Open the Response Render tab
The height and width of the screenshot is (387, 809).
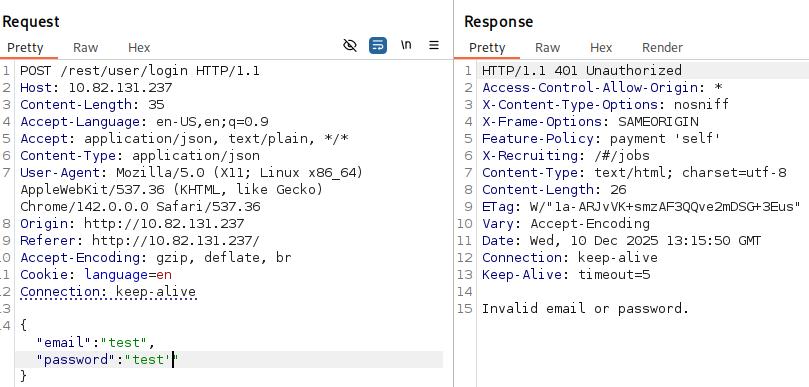tap(662, 47)
